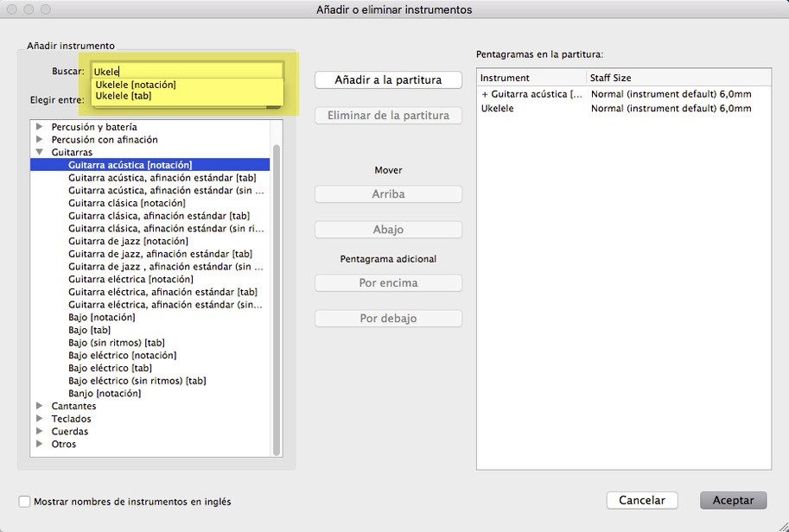Screen dimensions: 789x532
Task: Select Guitarra eléctrica [notación] instrument
Action: [130, 279]
